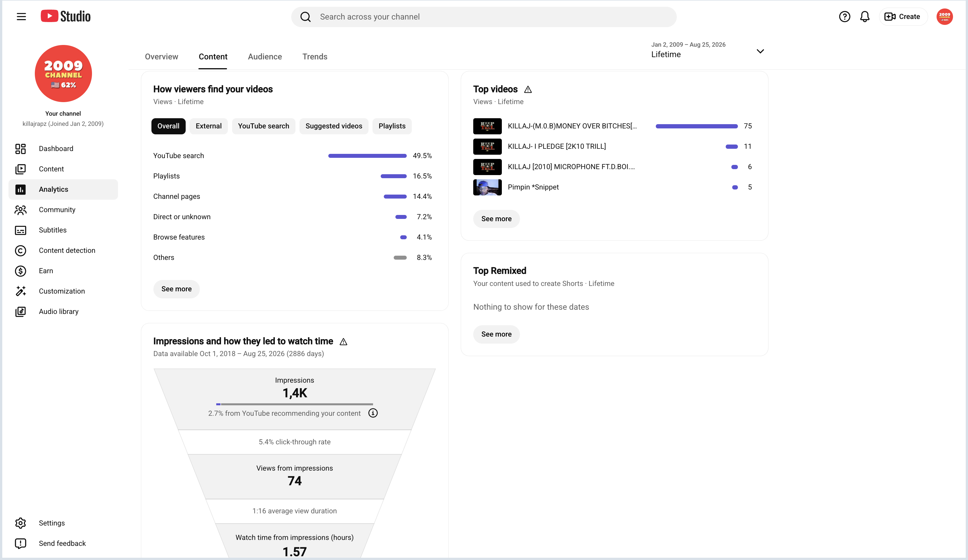Open Community in the sidebar
968x560 pixels.
pyautogui.click(x=63, y=210)
